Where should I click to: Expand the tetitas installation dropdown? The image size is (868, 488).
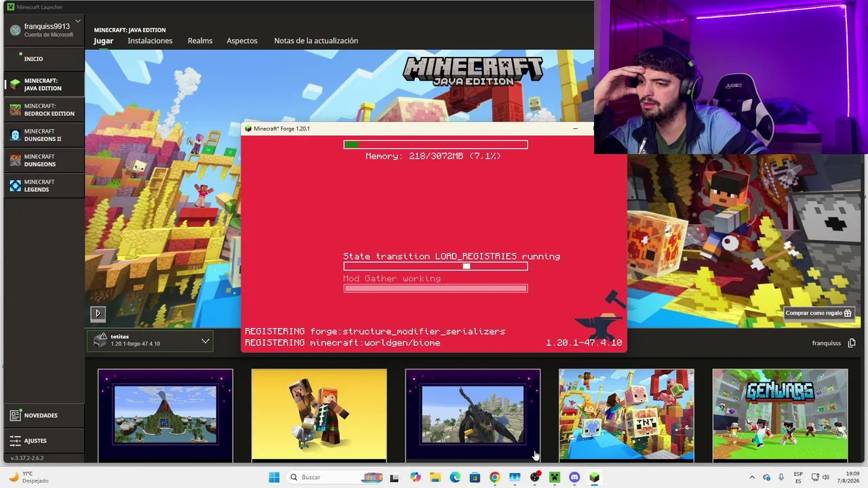point(205,341)
